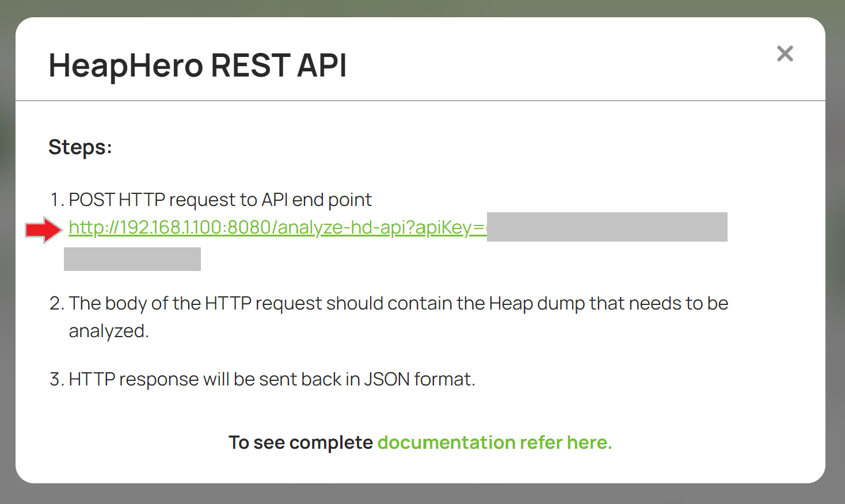
Task: Click the redacted gray block after apiKey
Action: [607, 227]
